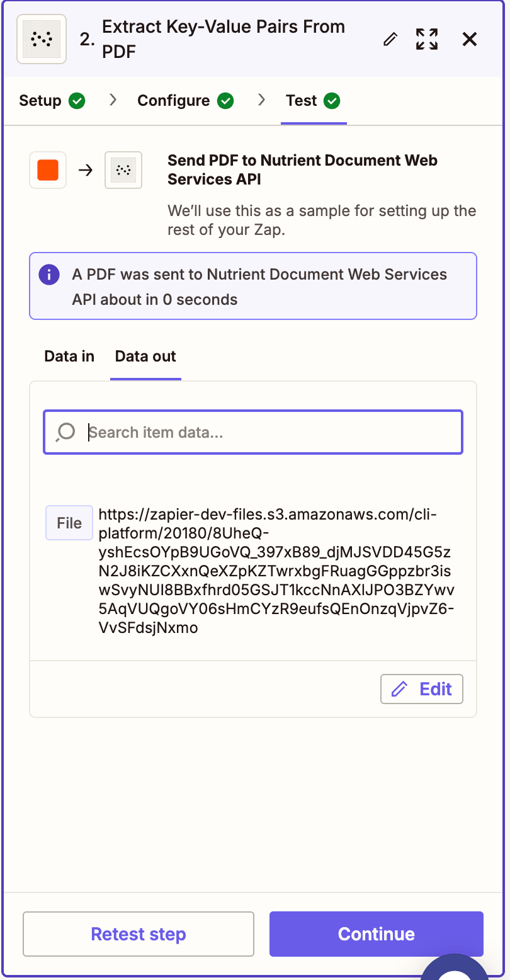The width and height of the screenshot is (510, 980).
Task: Select the green checkmark beside Test
Action: (334, 100)
